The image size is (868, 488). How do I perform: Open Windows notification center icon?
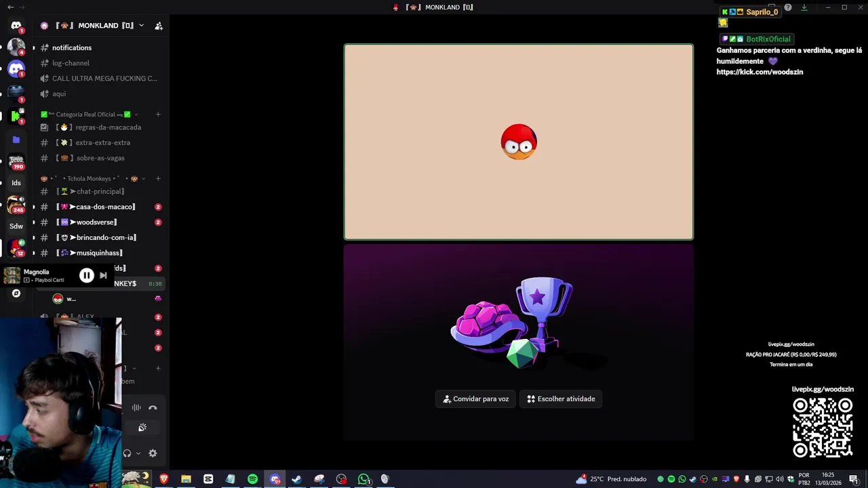[854, 479]
